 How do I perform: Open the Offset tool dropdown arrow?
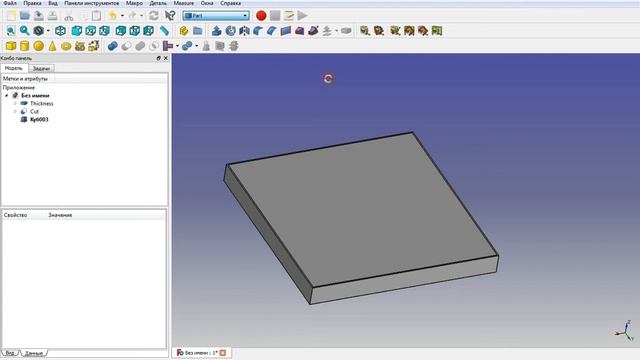[337, 31]
